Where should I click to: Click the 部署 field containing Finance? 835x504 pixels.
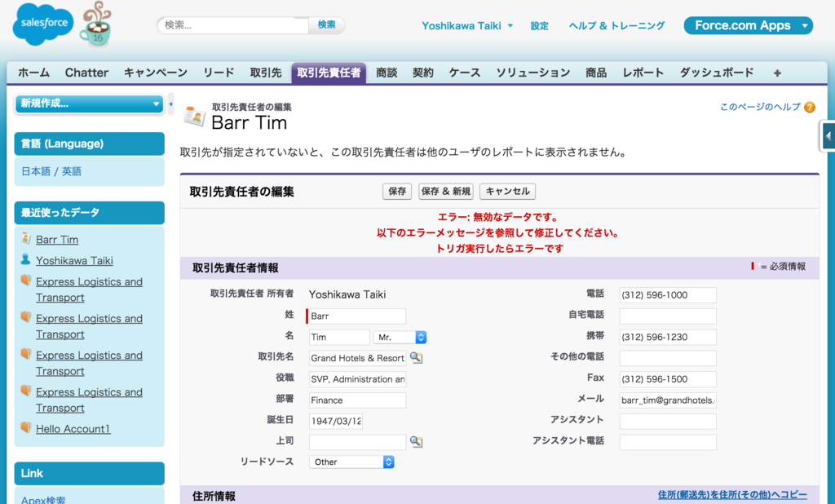(x=357, y=400)
